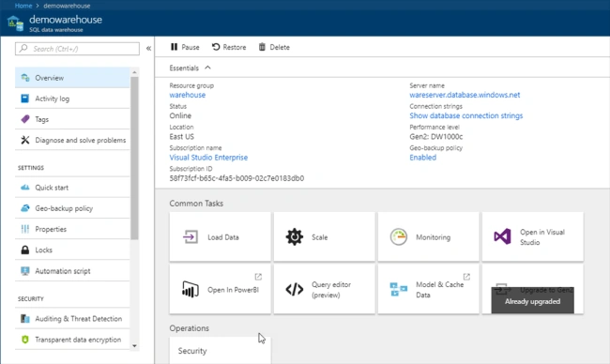Collapse the sidebar with double chevron
The width and height of the screenshot is (610, 364).
click(x=148, y=48)
